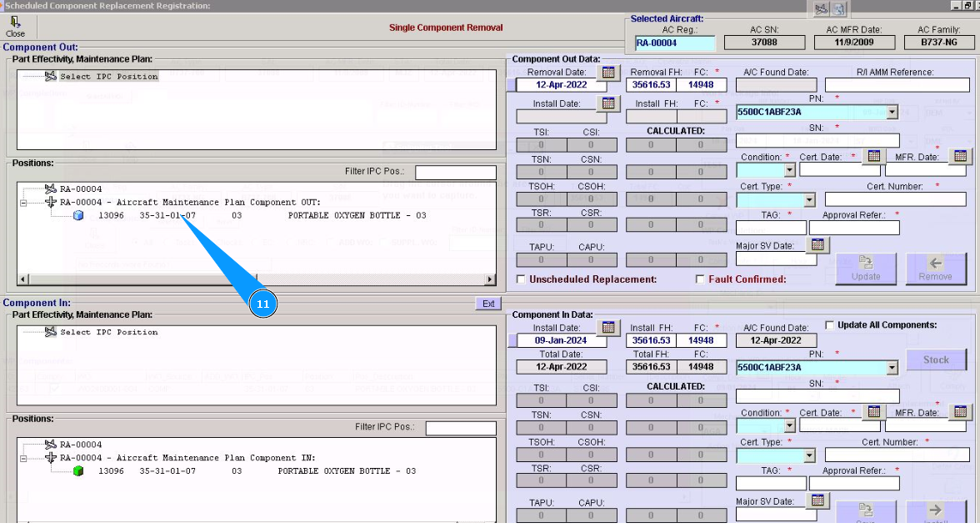This screenshot has height=528, width=980.
Task: Click the Positions horizontal scrollbar thumb
Action: pyautogui.click(x=142, y=279)
